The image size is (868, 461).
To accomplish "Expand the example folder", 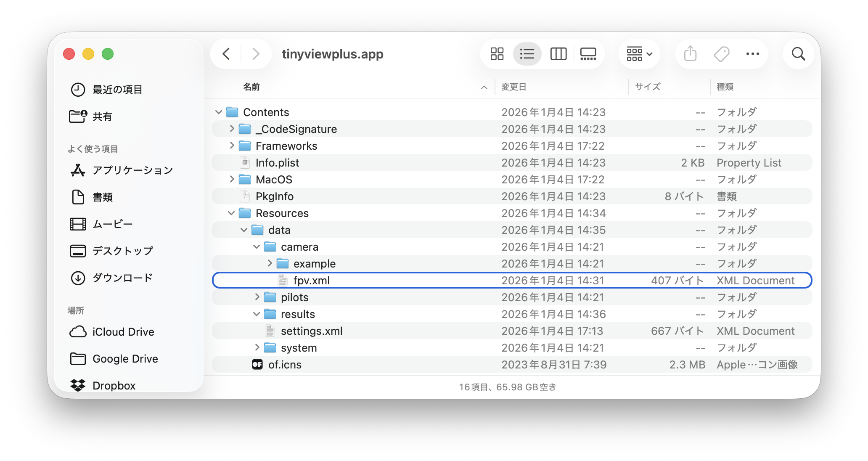I will (270, 263).
